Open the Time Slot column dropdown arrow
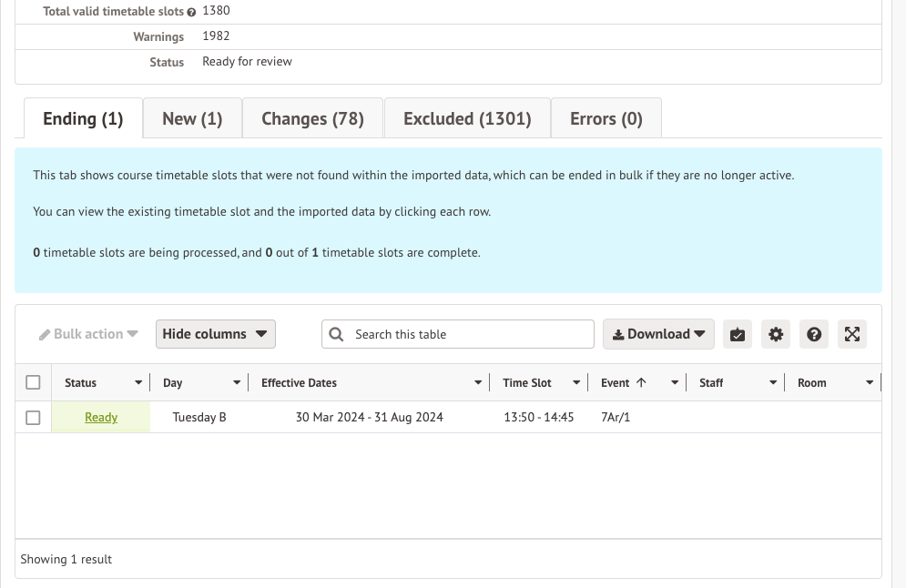Screen dimensions: 906x588 pos(576,383)
